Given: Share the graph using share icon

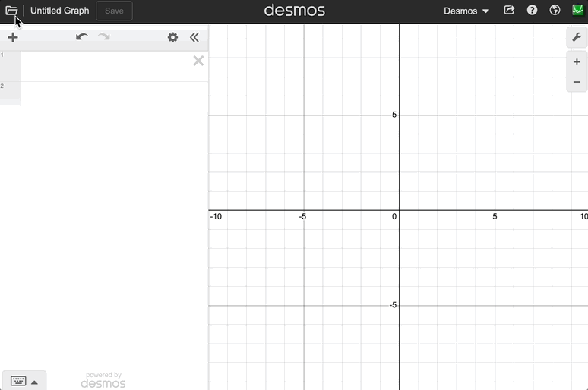Looking at the screenshot, I should coord(509,11).
